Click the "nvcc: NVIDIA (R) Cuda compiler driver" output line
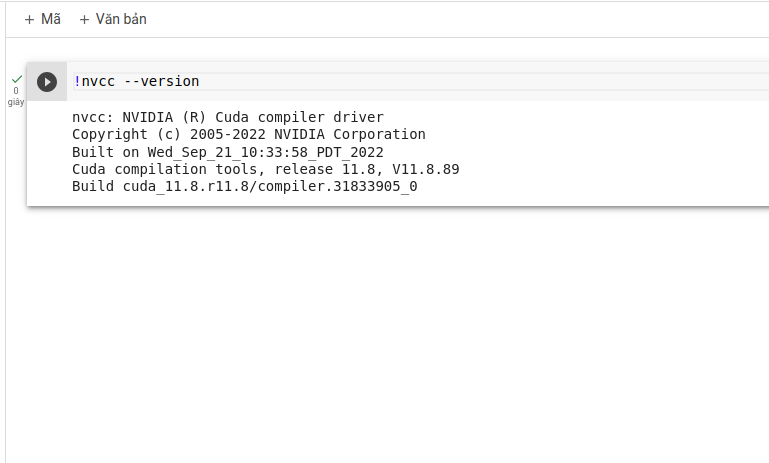The height and width of the screenshot is (463, 769). point(227,117)
